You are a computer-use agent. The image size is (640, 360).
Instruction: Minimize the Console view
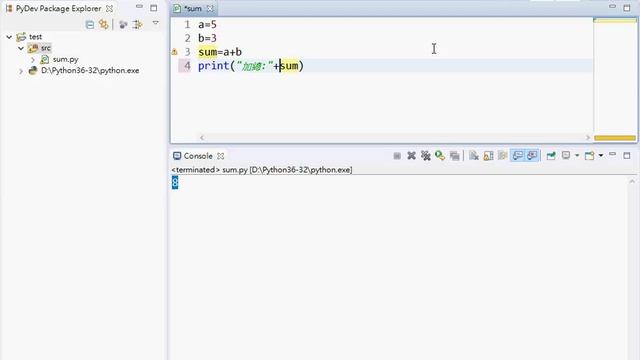pos(612,154)
